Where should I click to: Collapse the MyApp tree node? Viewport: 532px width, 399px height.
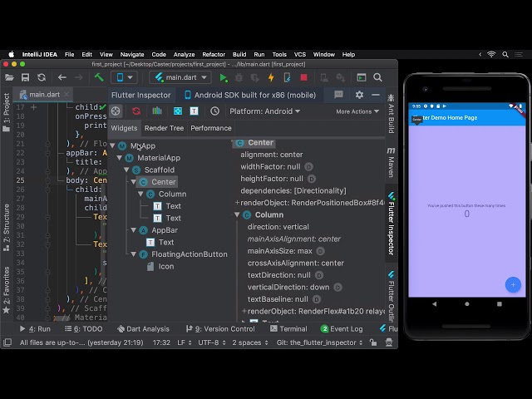112,145
